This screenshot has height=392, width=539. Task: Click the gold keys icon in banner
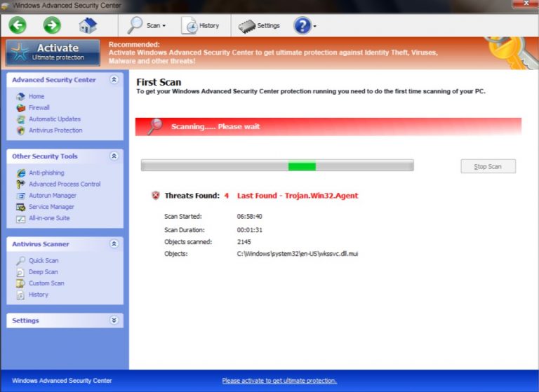point(511,53)
